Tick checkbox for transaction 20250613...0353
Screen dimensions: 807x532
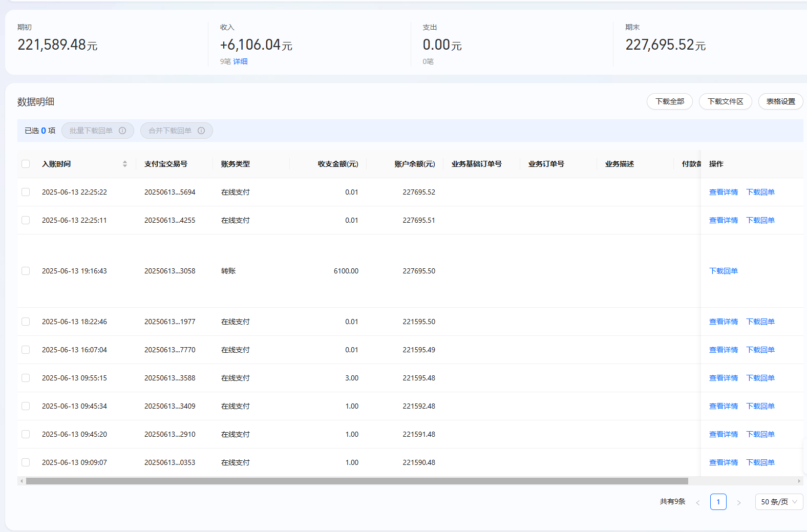pyautogui.click(x=26, y=462)
